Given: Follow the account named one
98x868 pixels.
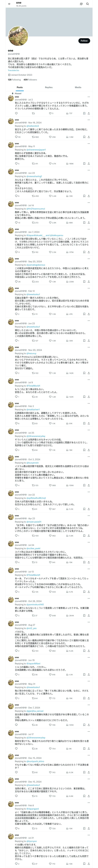Looking at the screenshot, I should click(84, 41).
